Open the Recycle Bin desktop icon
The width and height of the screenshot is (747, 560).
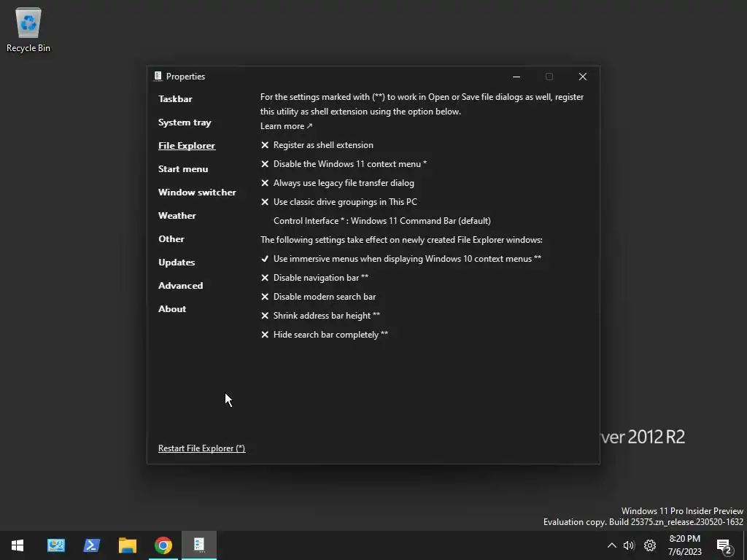(x=28, y=30)
